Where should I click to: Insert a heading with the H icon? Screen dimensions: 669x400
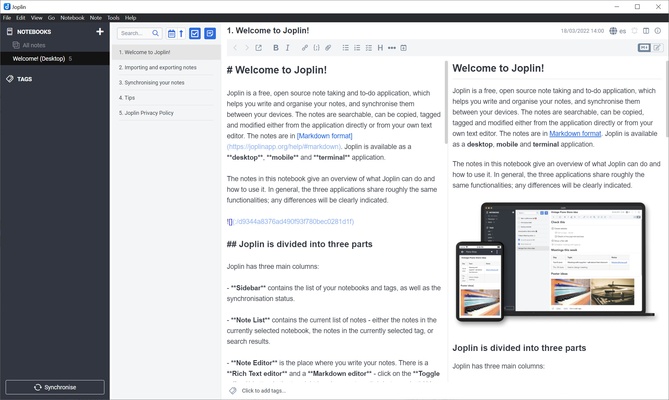[x=380, y=48]
